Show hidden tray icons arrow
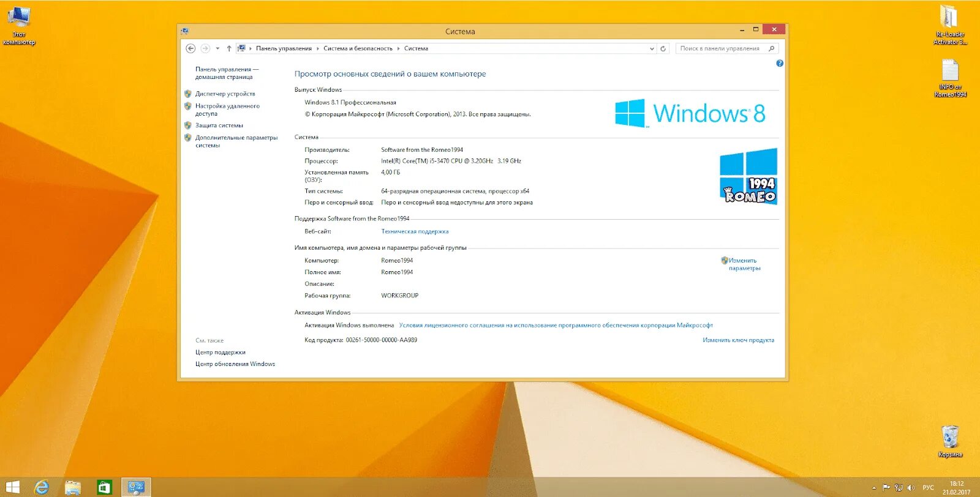Screen dimensions: 980x497 click(874, 488)
